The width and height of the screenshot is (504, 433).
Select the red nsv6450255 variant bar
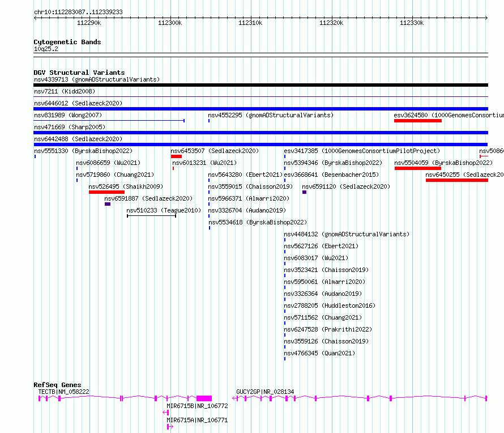(457, 180)
